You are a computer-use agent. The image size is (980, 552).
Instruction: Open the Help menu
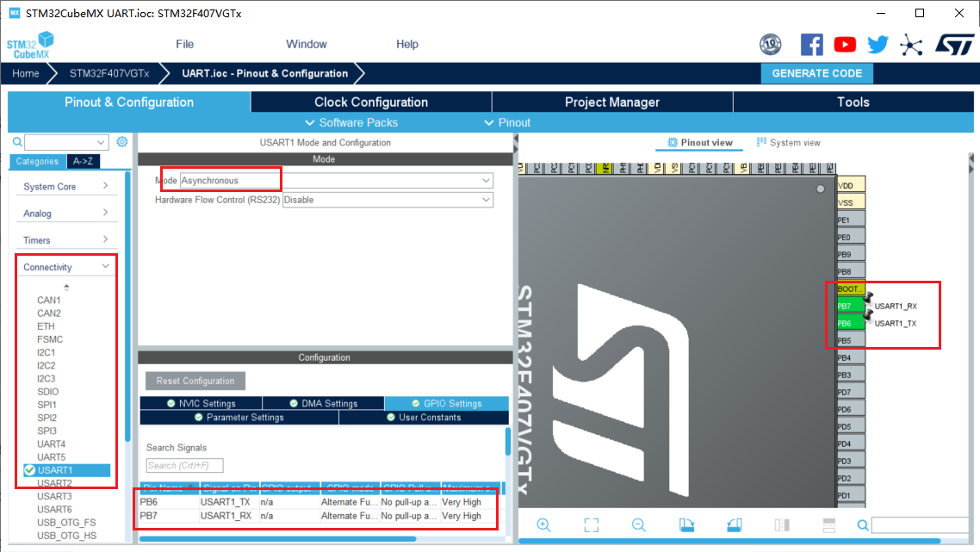click(x=406, y=45)
